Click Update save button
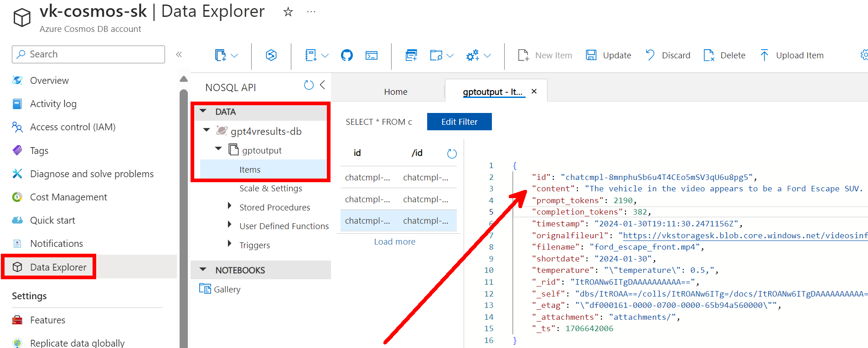The image size is (868, 348). [608, 56]
